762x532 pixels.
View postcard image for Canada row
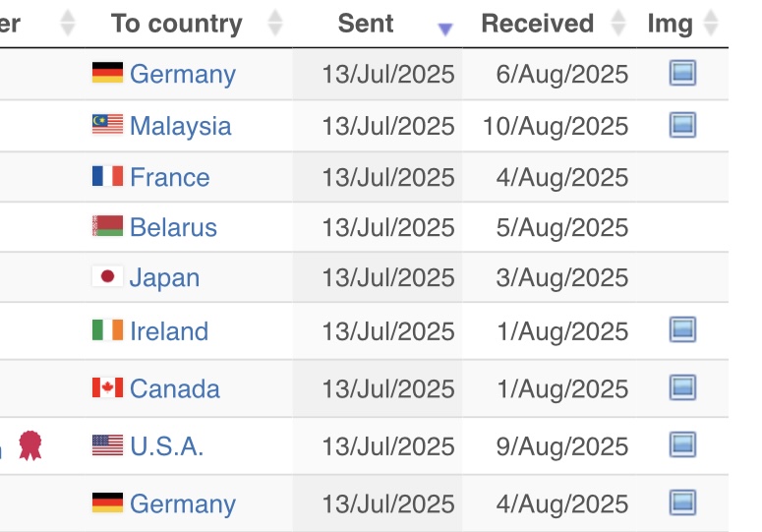click(x=682, y=387)
